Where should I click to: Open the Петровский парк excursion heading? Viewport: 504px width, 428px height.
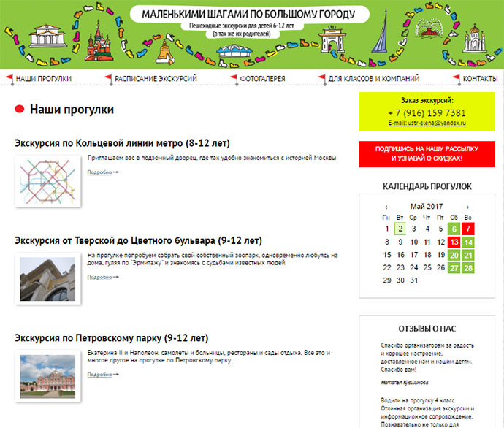click(x=112, y=338)
